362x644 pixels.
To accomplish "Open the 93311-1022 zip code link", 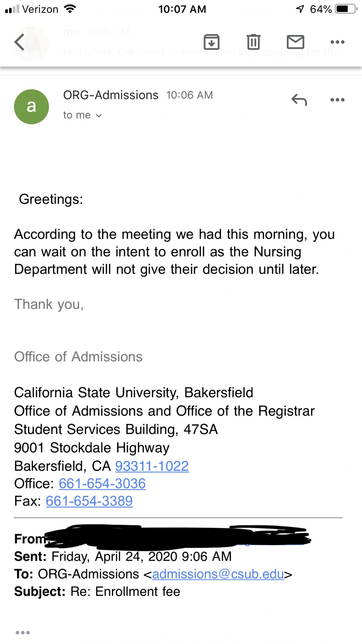I will 152,466.
